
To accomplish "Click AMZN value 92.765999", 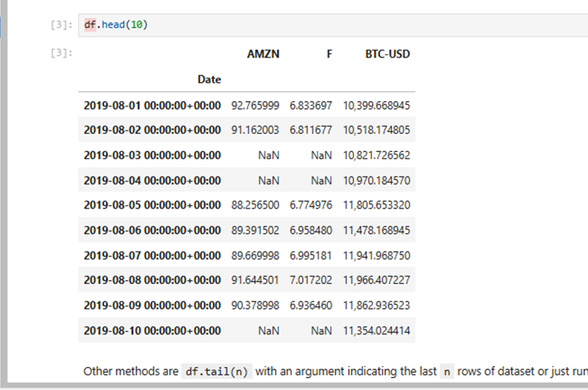I will click(255, 105).
